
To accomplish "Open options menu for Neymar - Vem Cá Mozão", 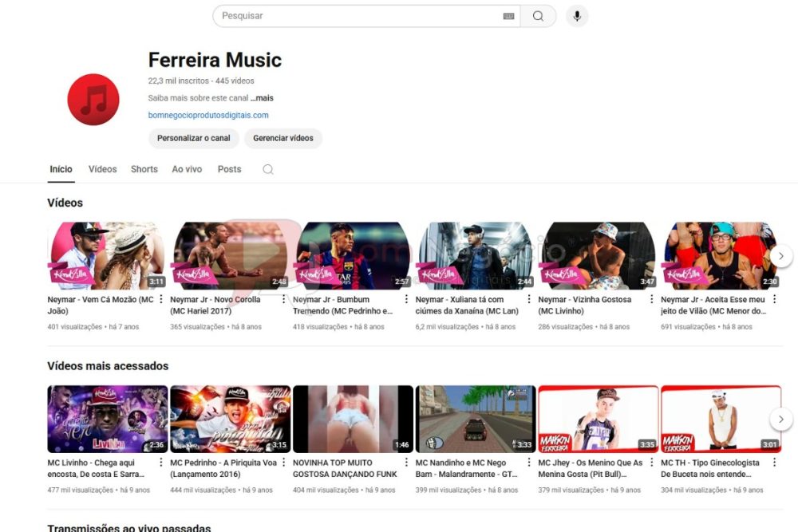I will pyautogui.click(x=161, y=299).
